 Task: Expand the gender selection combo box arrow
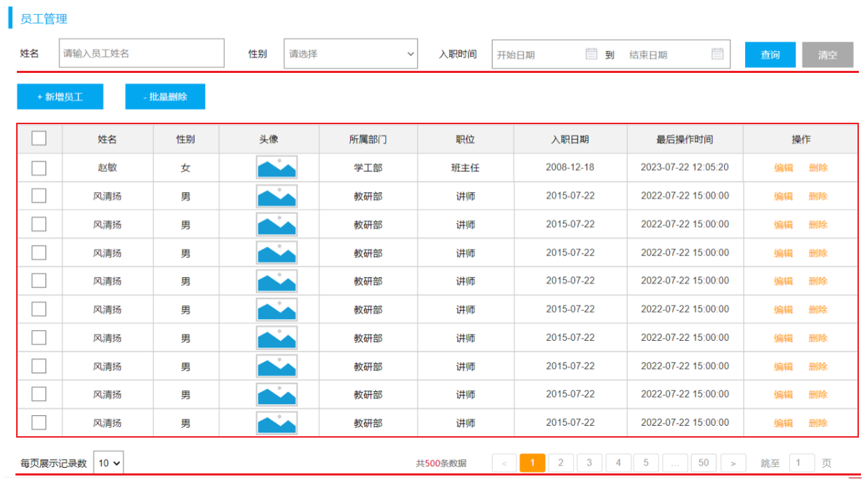(409, 54)
